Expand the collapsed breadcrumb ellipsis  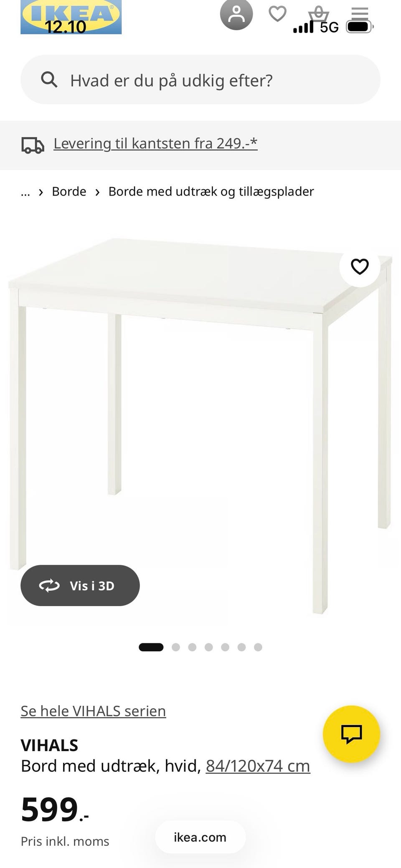(25, 192)
